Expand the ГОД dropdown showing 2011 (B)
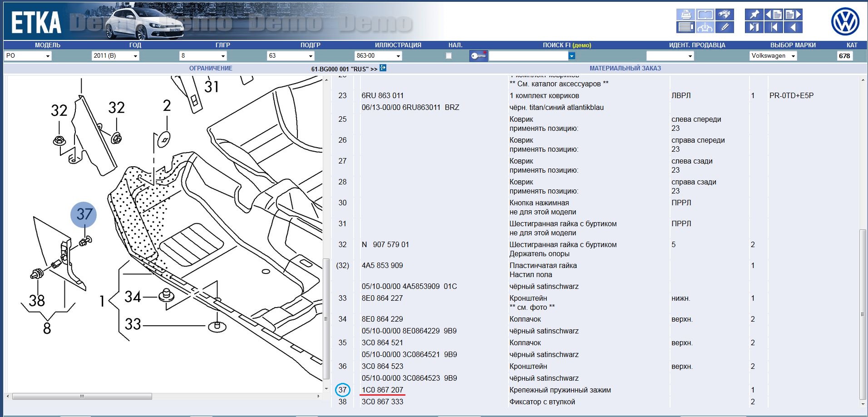The width and height of the screenshot is (868, 417). pyautogui.click(x=135, y=56)
